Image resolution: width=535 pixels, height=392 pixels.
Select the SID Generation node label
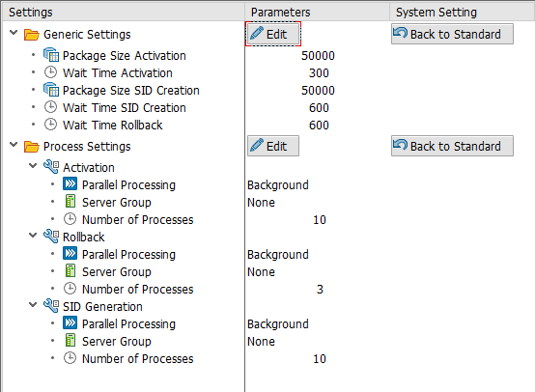[x=102, y=307]
